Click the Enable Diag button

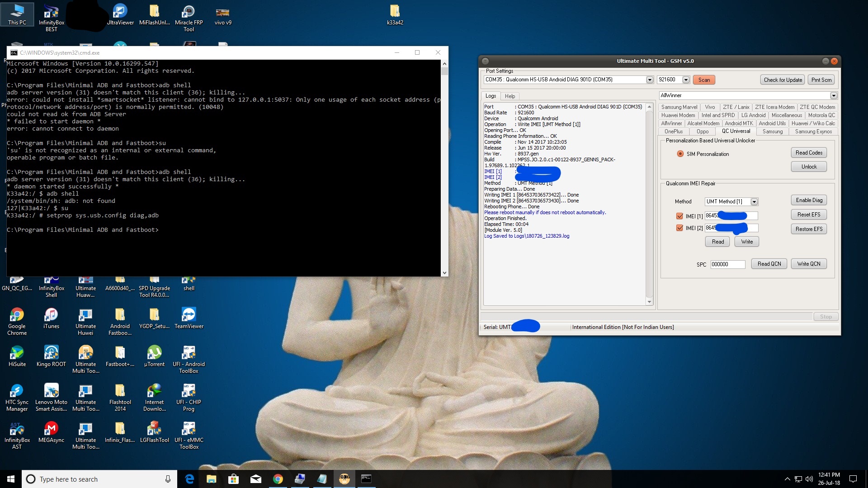pyautogui.click(x=809, y=200)
